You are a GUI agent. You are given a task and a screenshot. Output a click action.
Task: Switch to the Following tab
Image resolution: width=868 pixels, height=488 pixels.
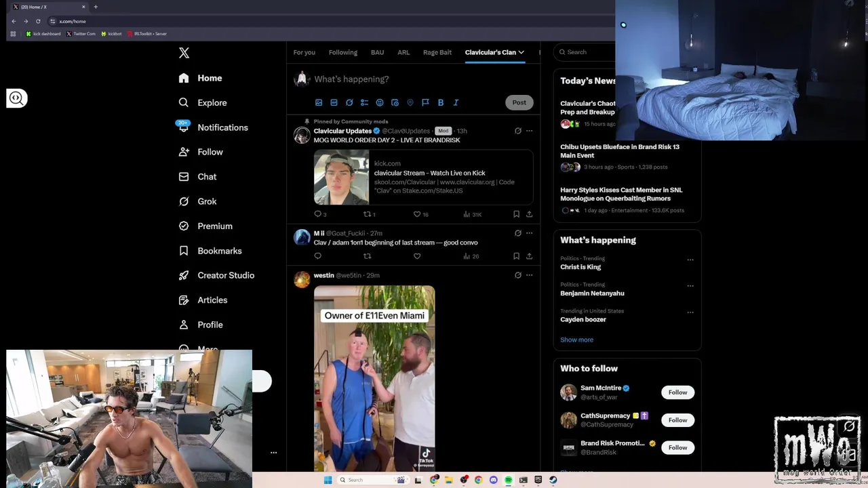pos(343,52)
